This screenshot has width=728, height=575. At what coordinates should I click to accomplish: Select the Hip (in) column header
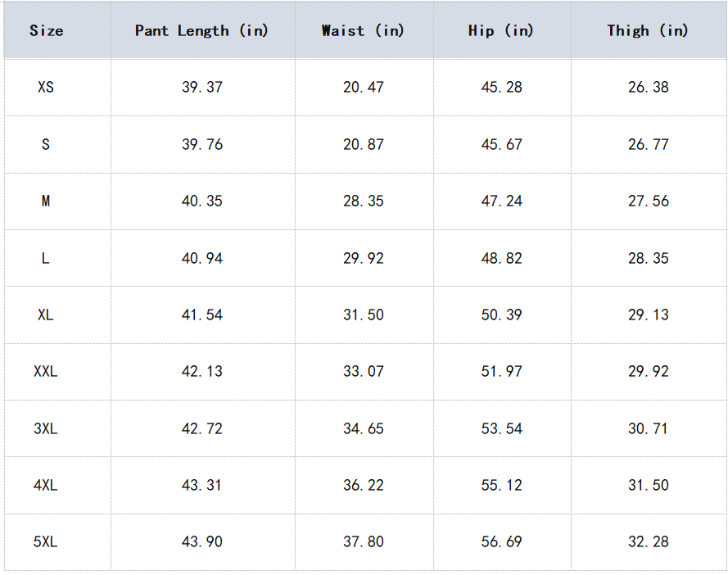pos(500,31)
